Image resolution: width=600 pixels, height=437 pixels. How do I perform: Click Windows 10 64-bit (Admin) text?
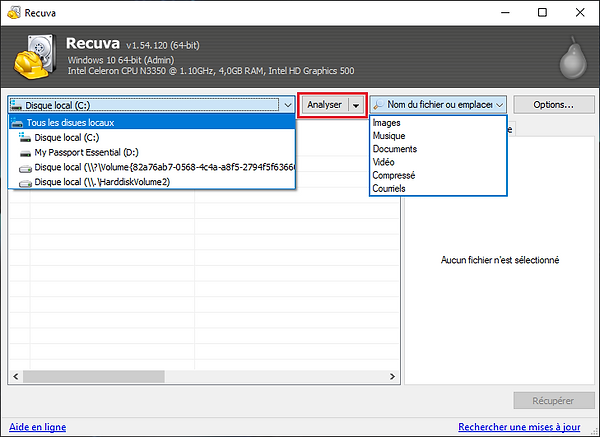point(121,60)
